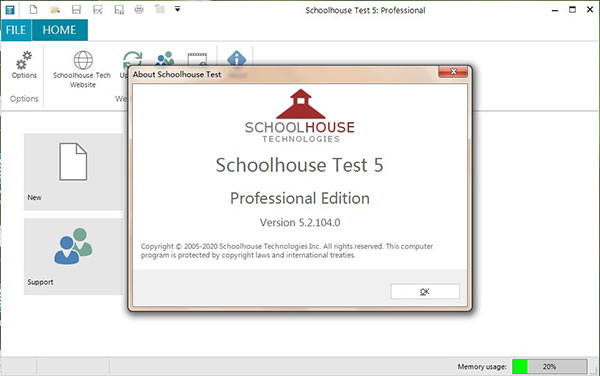Click the window-shaped ribbon icon beside Support
The width and height of the screenshot is (600, 376).
click(197, 59)
